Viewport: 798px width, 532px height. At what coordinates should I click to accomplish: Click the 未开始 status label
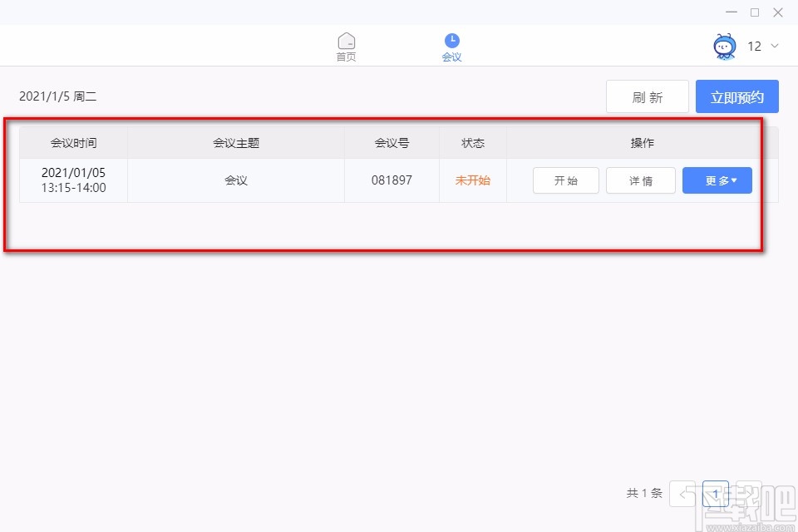click(472, 180)
